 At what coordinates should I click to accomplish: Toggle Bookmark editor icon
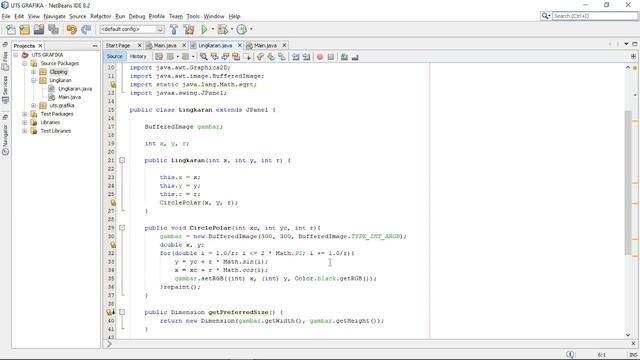tap(282, 57)
